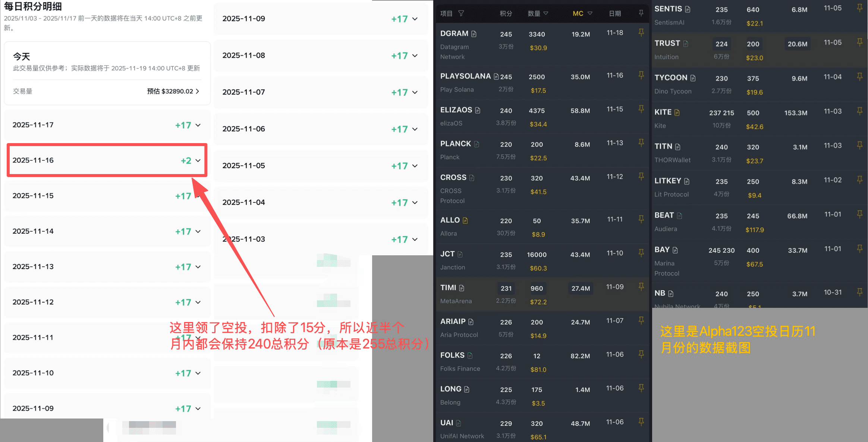The width and height of the screenshot is (868, 442).
Task: Pin the DGRAM row
Action: [641, 32]
